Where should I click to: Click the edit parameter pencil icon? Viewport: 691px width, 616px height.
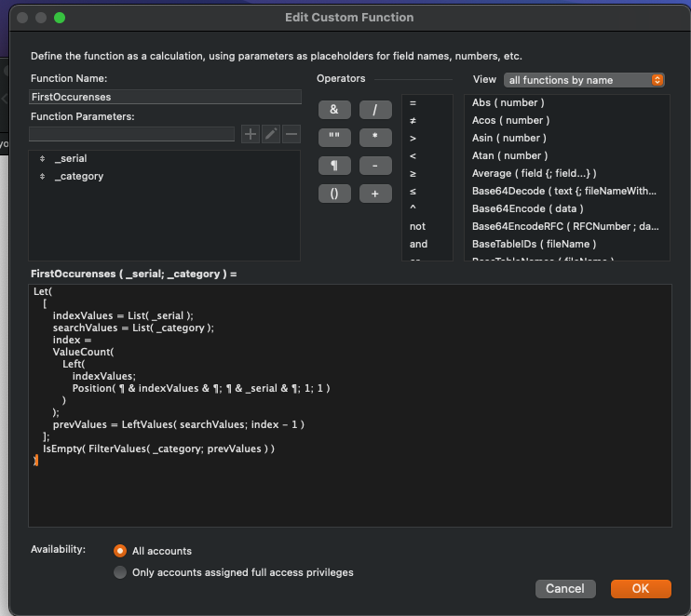click(271, 134)
